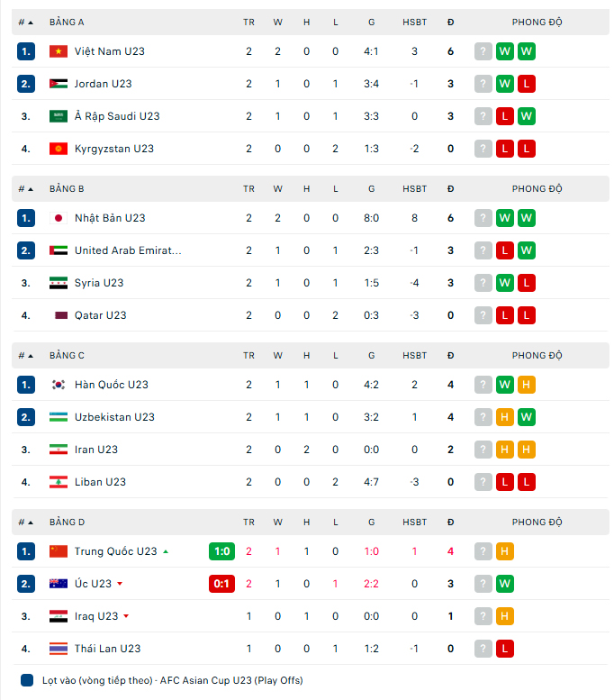Click the Australia flag beside Úc U23
This screenshot has width=614, height=700.
(x=59, y=584)
